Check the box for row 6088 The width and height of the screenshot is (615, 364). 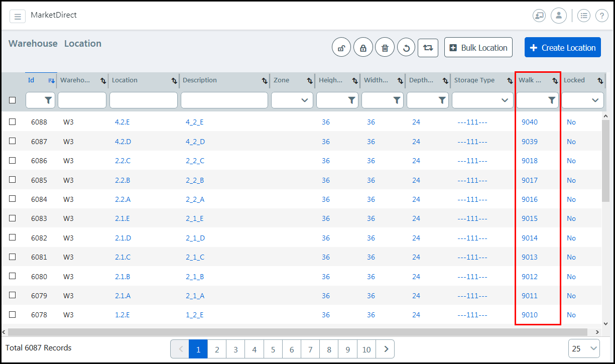pos(13,122)
